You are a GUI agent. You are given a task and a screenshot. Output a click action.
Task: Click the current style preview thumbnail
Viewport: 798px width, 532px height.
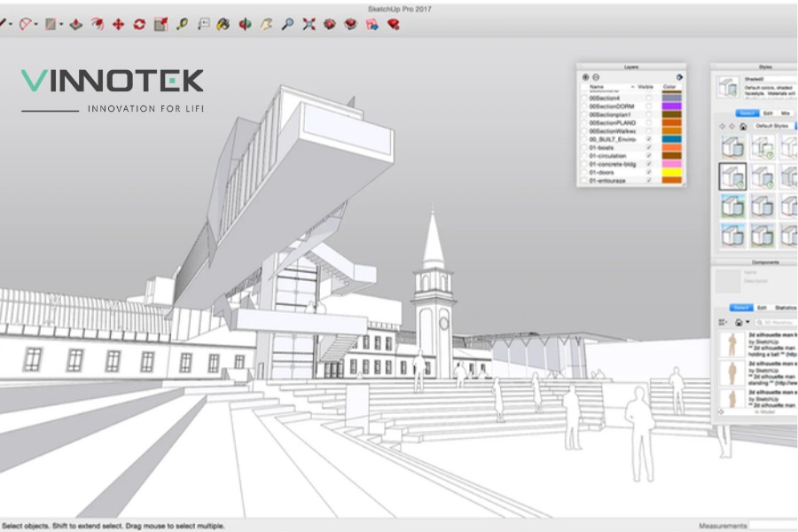pyautogui.click(x=728, y=87)
